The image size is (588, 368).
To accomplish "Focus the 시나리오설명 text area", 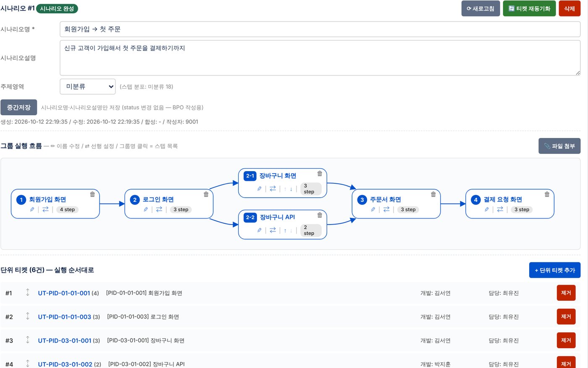I will [320, 58].
